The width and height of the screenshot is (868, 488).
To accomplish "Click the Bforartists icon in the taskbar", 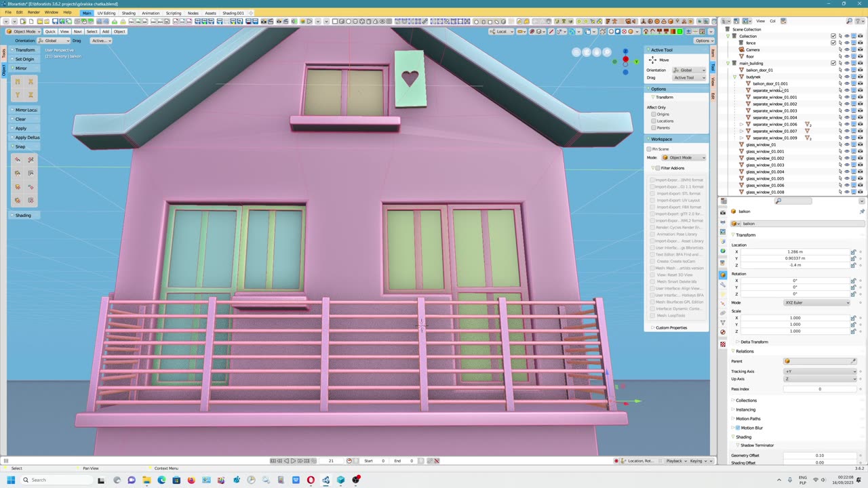I will tap(326, 480).
